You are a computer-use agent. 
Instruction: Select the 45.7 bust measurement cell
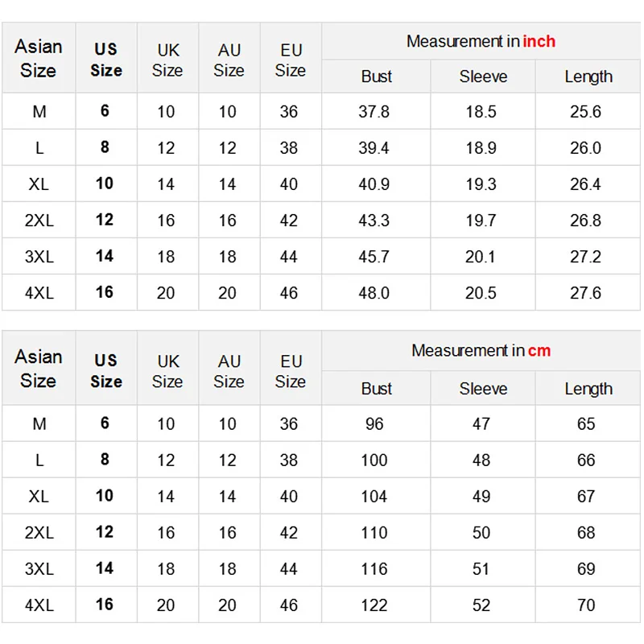(x=374, y=257)
